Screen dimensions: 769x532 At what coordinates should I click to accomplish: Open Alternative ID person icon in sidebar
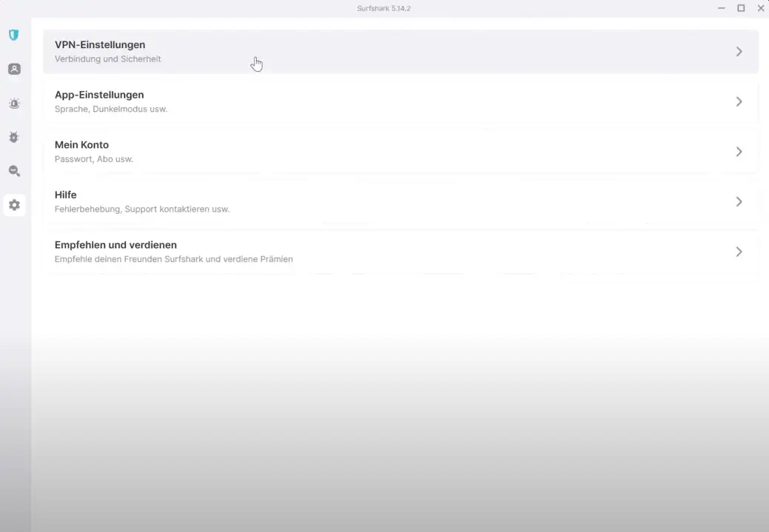point(14,69)
